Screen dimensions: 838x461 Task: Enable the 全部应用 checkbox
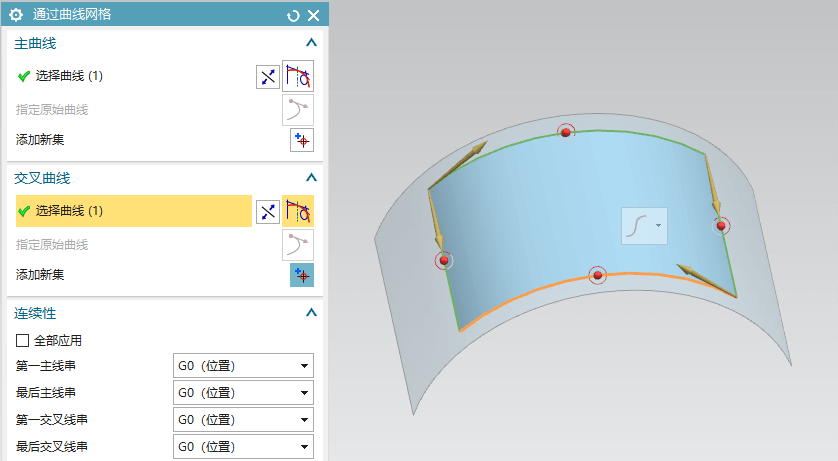click(x=22, y=340)
